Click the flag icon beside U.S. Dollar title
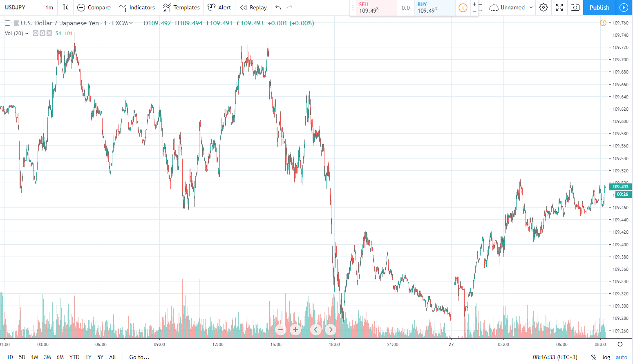 (x=17, y=23)
